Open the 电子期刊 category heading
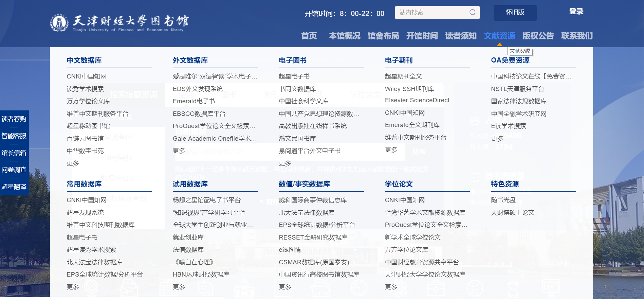 pyautogui.click(x=399, y=60)
